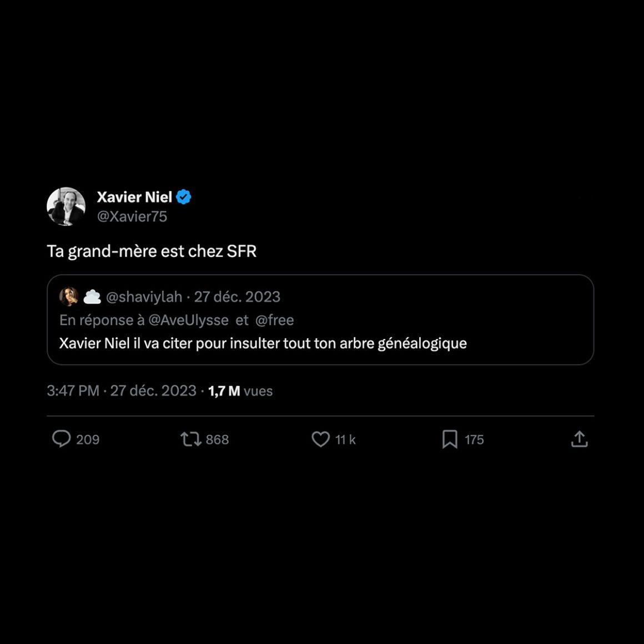
Task: Click the quoted tweet's 27 déc. 2023 date
Action: click(237, 297)
